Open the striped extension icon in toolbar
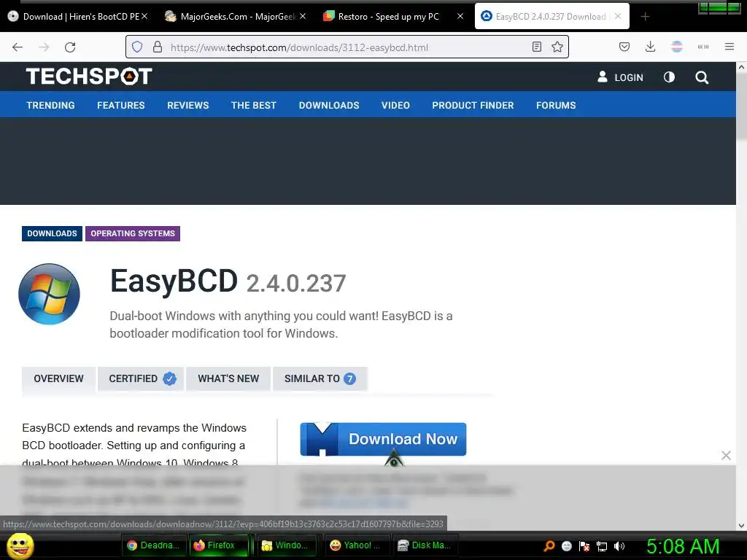The height and width of the screenshot is (560, 747). point(676,47)
